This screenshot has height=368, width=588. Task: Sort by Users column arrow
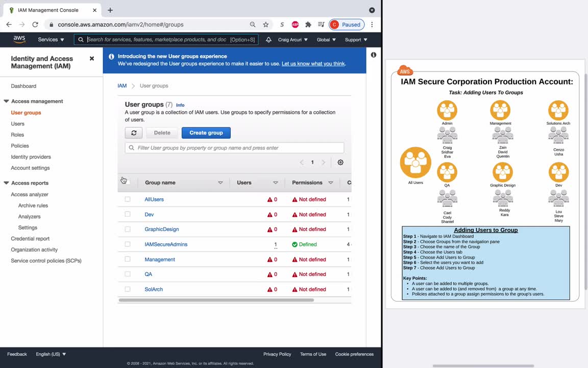coord(276,182)
